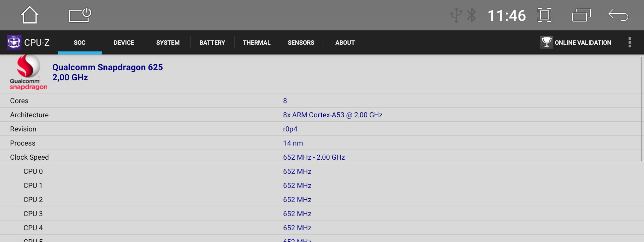This screenshot has width=644, height=242.
Task: Tap the clock showing 11:46
Action: [x=506, y=15]
